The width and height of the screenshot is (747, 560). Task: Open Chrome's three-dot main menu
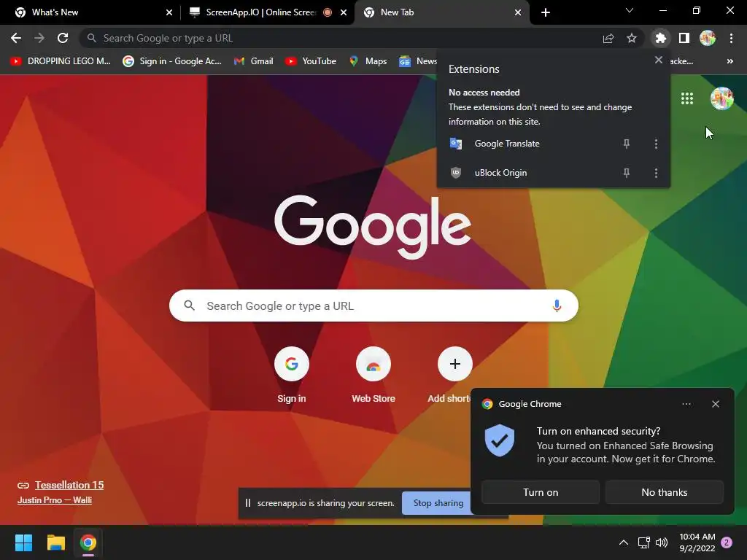tap(731, 38)
